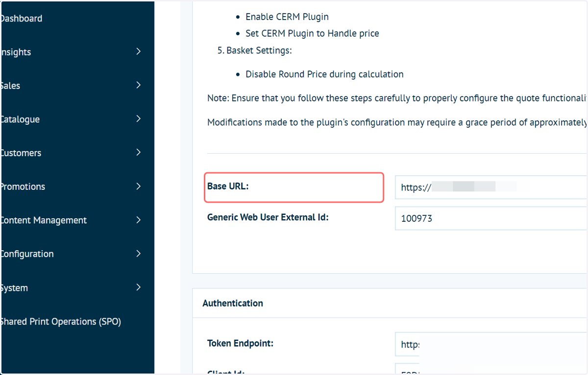Expand the Content Management chevron arrow
This screenshot has width=588, height=375.
pos(139,220)
